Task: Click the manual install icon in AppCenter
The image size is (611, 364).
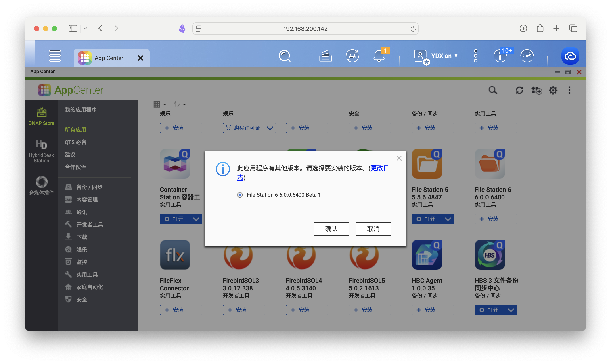Action: (537, 90)
